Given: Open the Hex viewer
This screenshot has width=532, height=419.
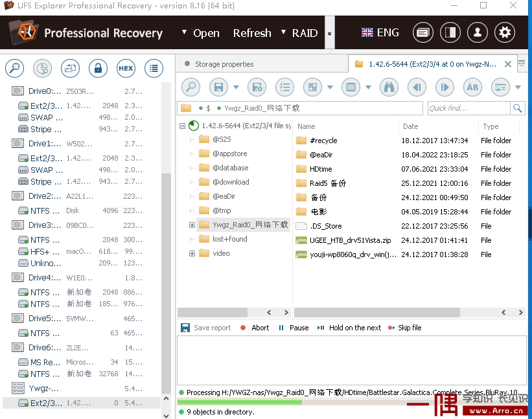Looking at the screenshot, I should [x=124, y=68].
